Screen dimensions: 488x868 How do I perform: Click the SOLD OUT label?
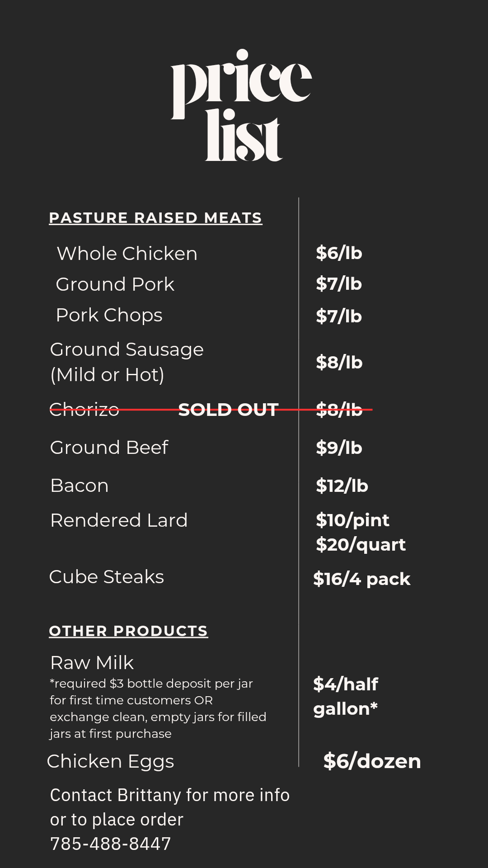tap(228, 410)
